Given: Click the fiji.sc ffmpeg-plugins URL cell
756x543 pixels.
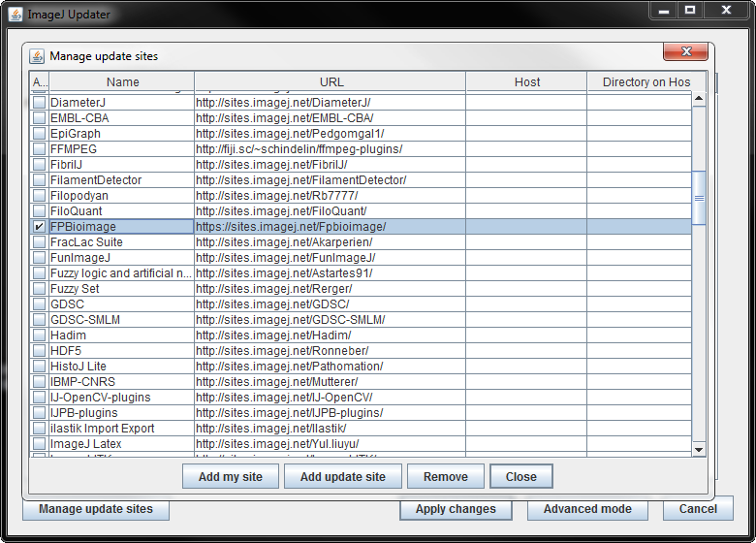Looking at the screenshot, I should 331,149.
